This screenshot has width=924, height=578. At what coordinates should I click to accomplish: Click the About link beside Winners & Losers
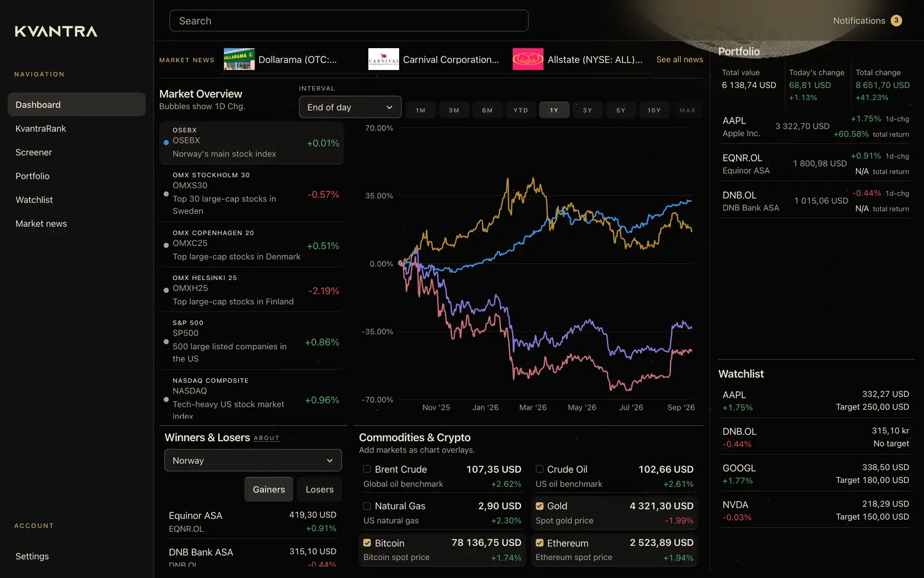click(x=266, y=438)
